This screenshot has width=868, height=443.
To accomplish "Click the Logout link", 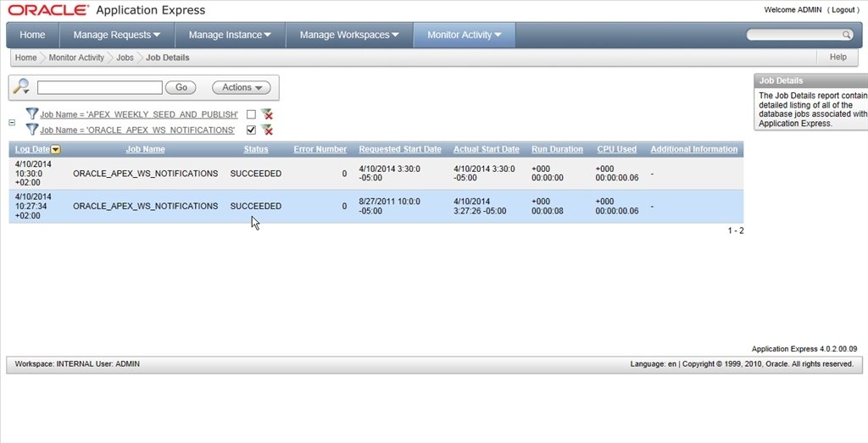I will [843, 10].
